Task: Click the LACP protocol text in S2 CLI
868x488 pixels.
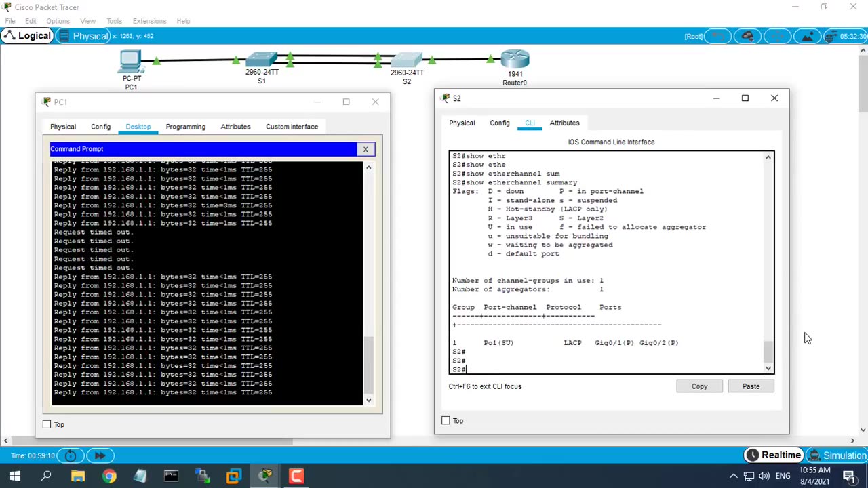Action: click(572, 343)
